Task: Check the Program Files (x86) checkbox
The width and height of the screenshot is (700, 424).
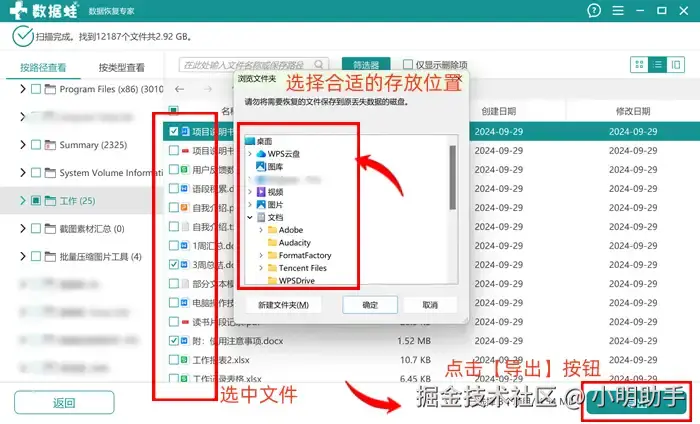Action: (36, 89)
